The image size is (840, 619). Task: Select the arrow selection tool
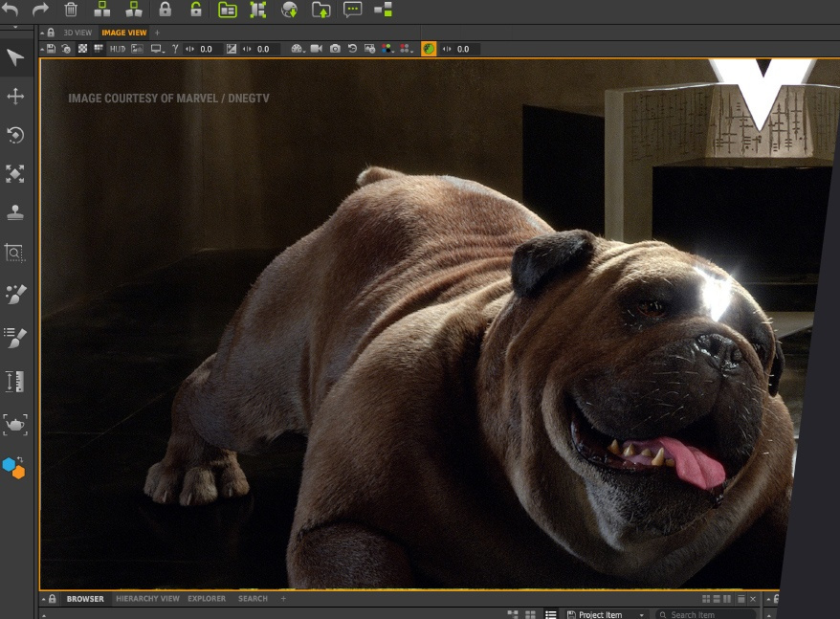point(15,57)
